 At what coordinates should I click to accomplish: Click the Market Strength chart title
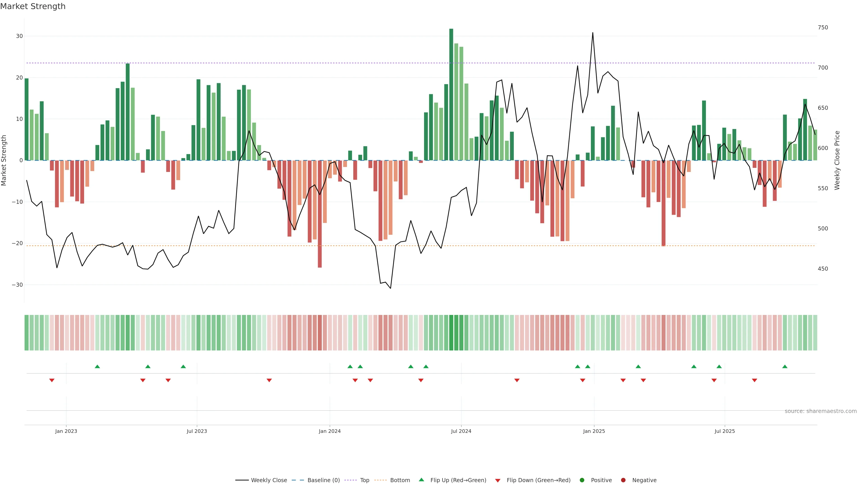click(x=33, y=6)
